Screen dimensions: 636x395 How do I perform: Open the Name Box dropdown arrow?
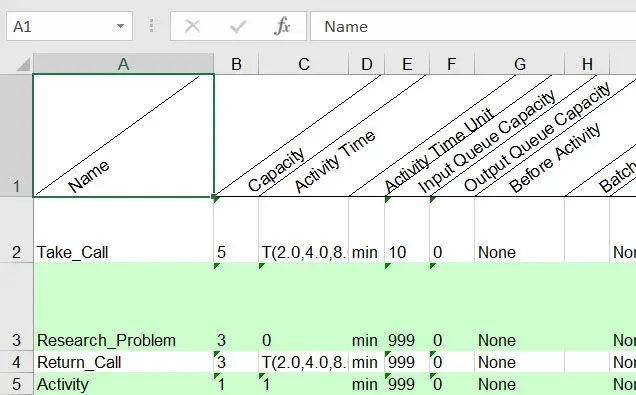pyautogui.click(x=120, y=26)
